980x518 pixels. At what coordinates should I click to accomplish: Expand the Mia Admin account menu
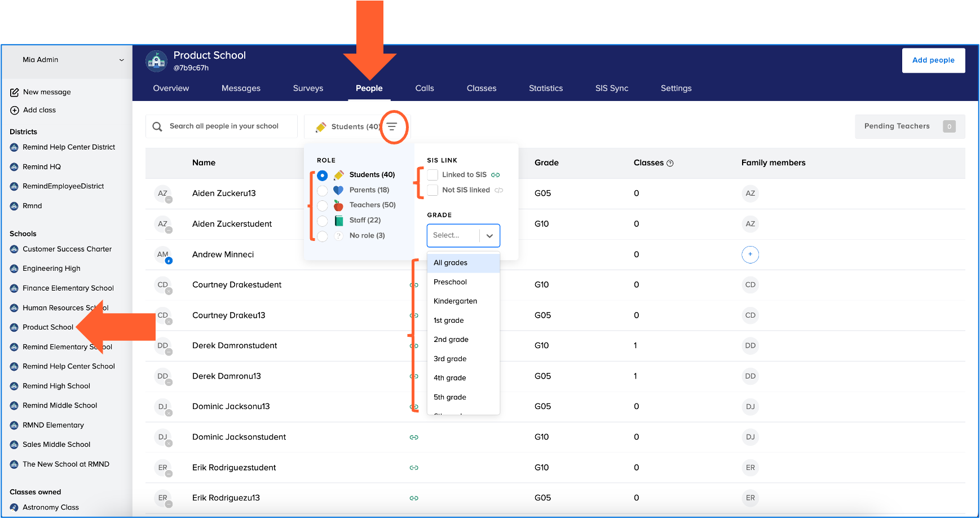(121, 60)
